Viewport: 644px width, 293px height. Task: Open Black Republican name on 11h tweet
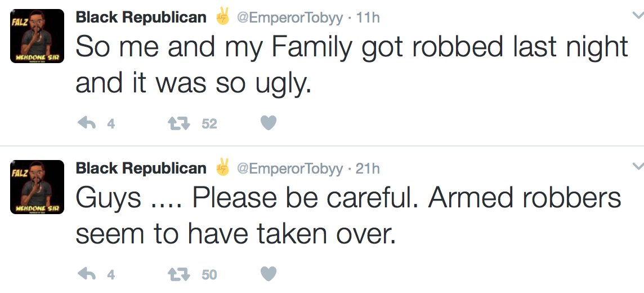pyautogui.click(x=141, y=17)
